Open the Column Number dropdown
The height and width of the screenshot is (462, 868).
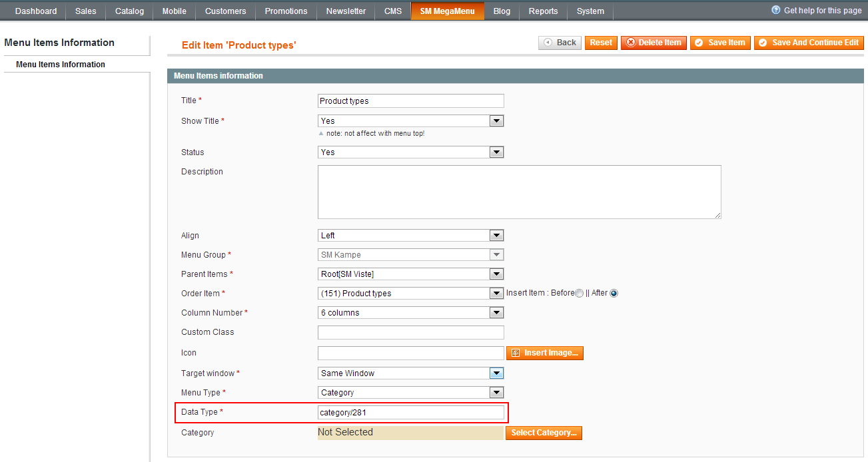pyautogui.click(x=411, y=313)
